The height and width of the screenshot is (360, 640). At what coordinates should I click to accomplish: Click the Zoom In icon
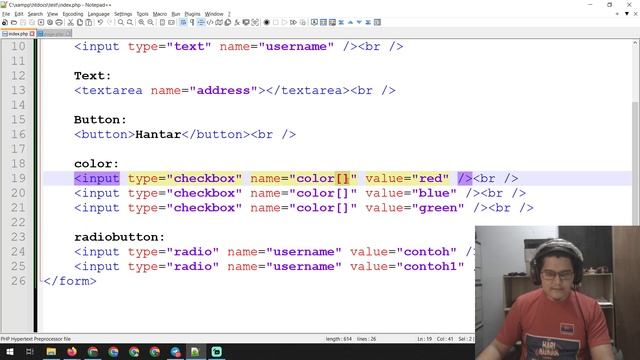[141, 22]
